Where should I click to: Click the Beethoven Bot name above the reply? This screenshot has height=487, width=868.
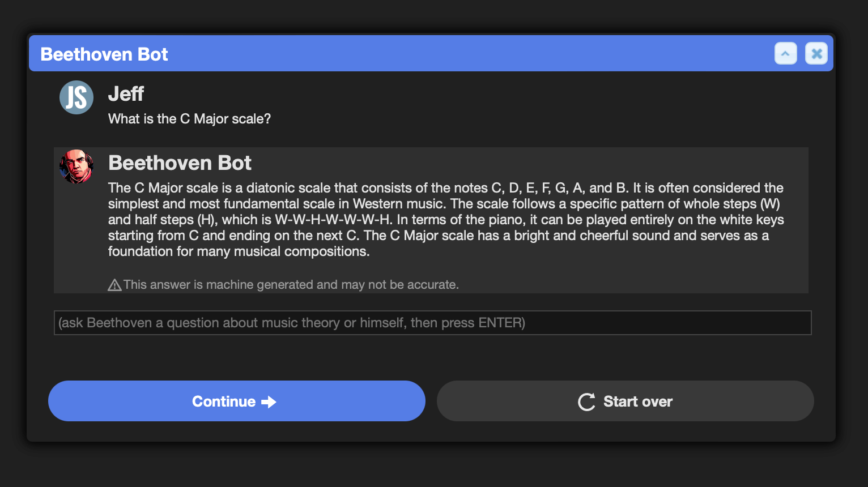pos(180,163)
